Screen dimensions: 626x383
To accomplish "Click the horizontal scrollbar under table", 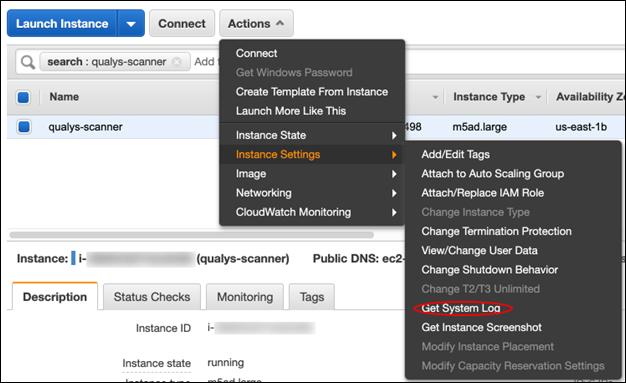I will [x=192, y=235].
